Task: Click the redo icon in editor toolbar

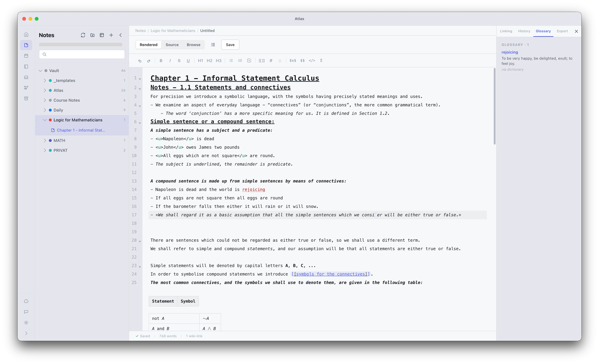Action: (148, 61)
